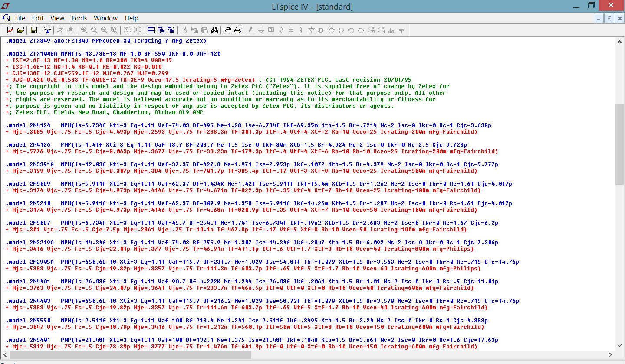Viewport: 625px width, 364px height.
Task: Create a new schematic with toolbar icon
Action: (x=10, y=30)
